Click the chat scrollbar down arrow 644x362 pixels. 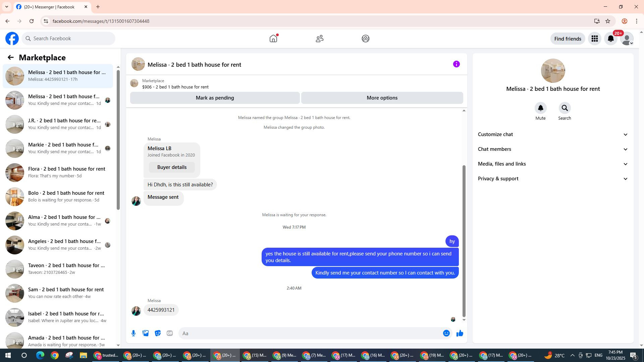pos(464,320)
